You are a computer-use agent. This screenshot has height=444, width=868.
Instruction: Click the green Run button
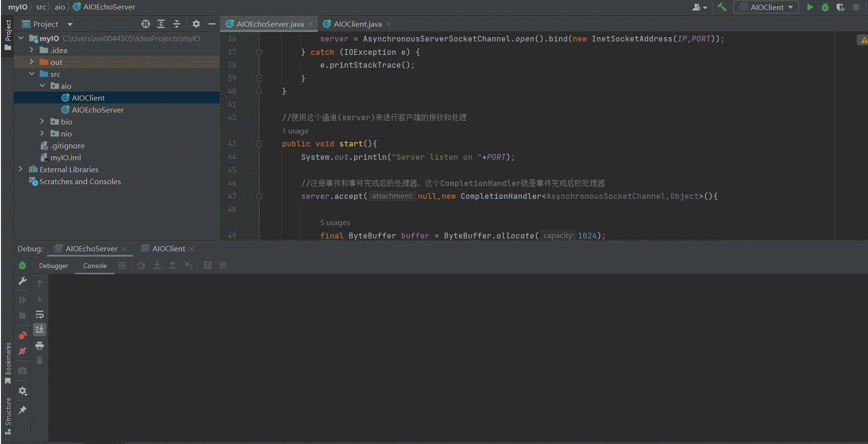coord(810,7)
